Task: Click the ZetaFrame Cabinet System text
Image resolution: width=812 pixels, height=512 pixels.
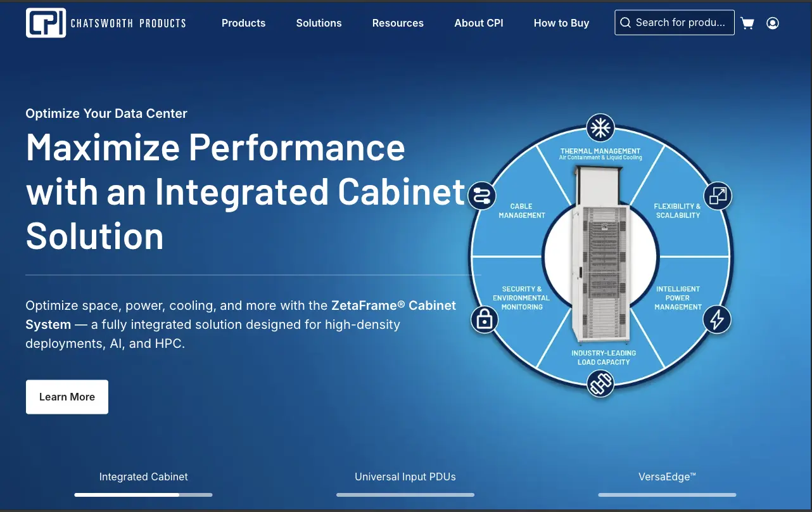Action: (x=241, y=315)
